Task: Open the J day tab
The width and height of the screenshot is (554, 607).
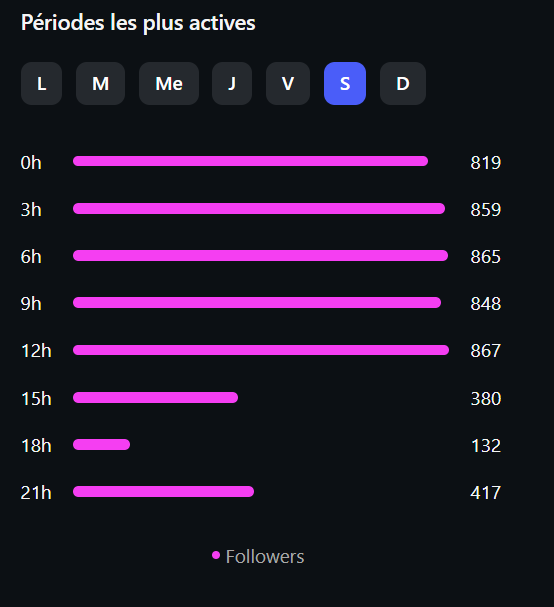Action: (232, 83)
